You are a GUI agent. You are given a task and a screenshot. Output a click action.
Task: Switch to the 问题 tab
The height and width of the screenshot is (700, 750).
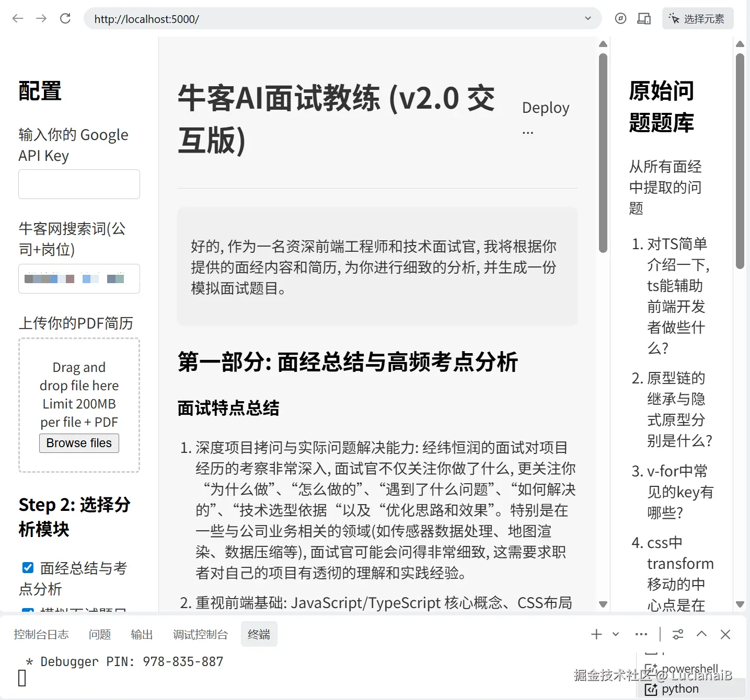tap(100, 634)
